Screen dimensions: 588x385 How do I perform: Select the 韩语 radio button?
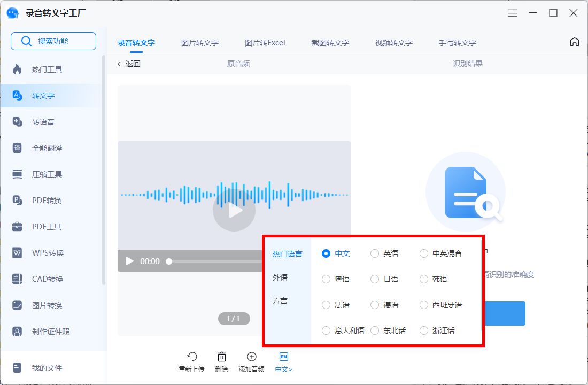[x=423, y=279]
